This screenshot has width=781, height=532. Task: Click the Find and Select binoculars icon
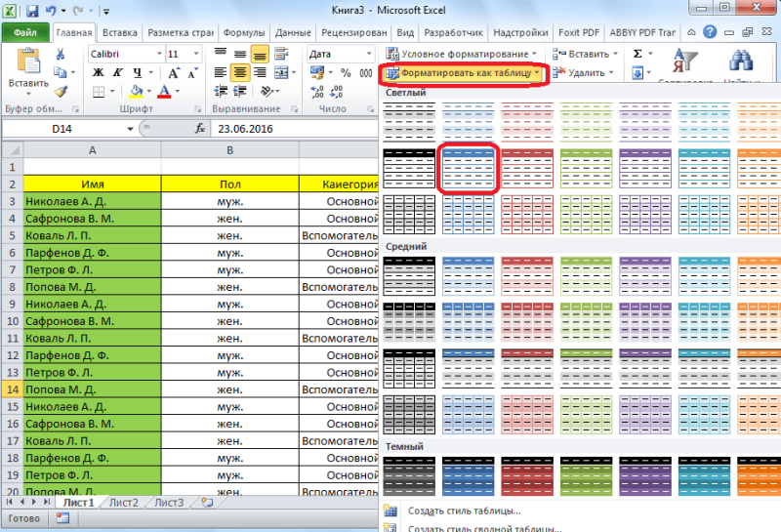click(741, 61)
